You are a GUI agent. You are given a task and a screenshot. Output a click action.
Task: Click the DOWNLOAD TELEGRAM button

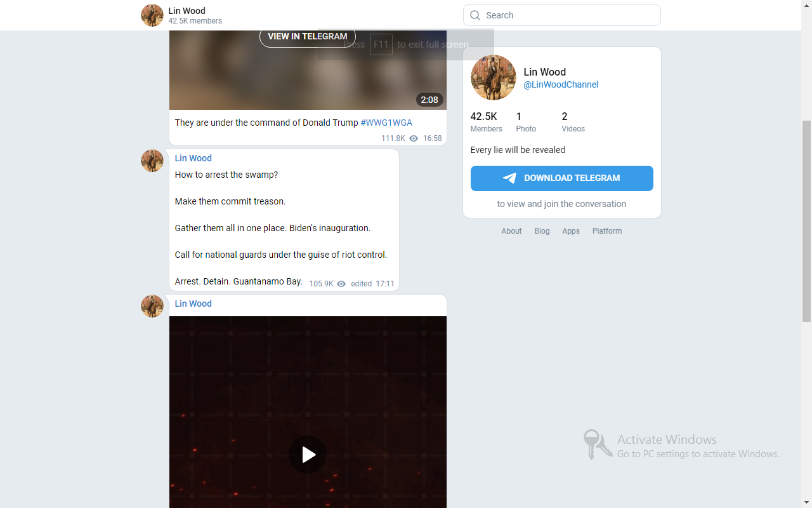coord(562,178)
